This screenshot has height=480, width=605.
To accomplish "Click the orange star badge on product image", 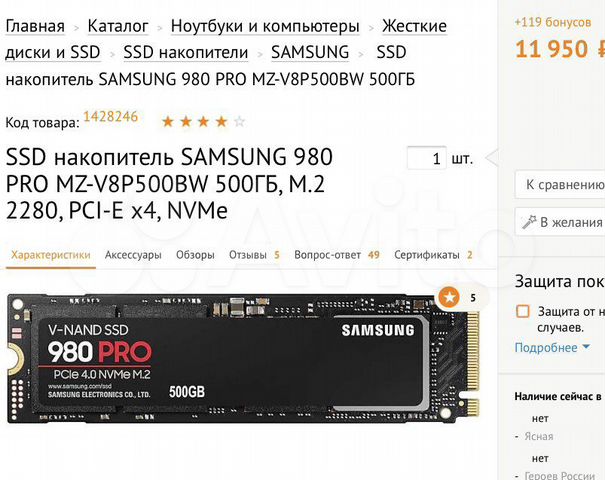I will [449, 297].
